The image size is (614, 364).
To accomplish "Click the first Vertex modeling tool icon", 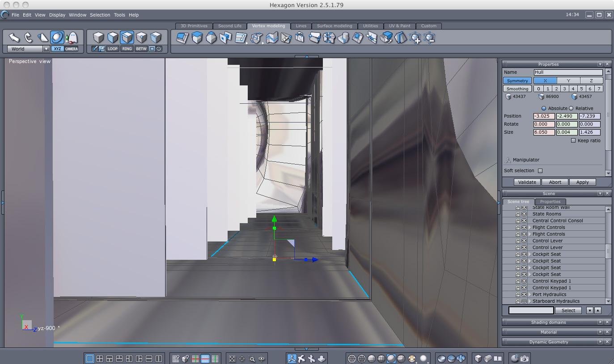I will [x=182, y=38].
